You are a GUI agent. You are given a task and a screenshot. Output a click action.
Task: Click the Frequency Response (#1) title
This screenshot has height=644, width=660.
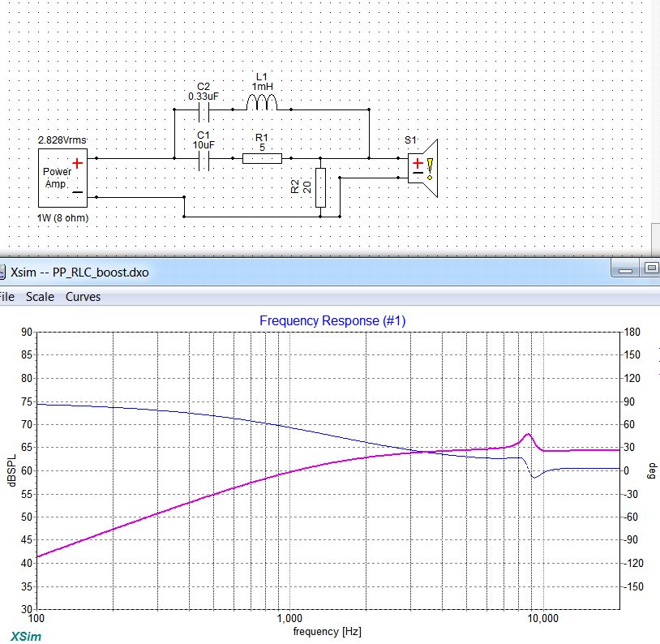click(332, 321)
